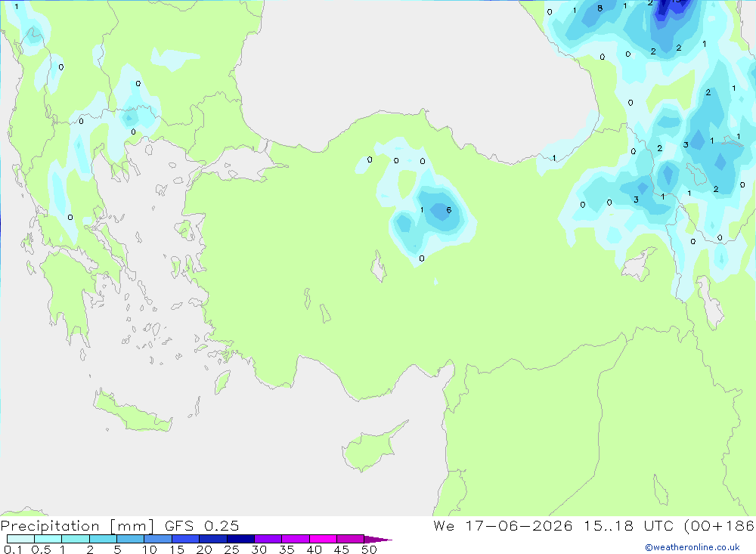Click the legend label '0.1'
Screen dimensions: 756x554
13,549
